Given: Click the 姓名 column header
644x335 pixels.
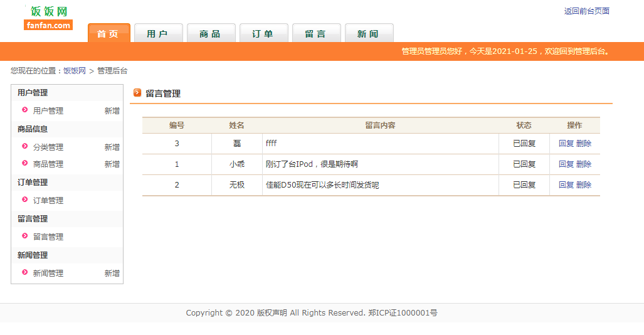Looking at the screenshot, I should tap(236, 125).
